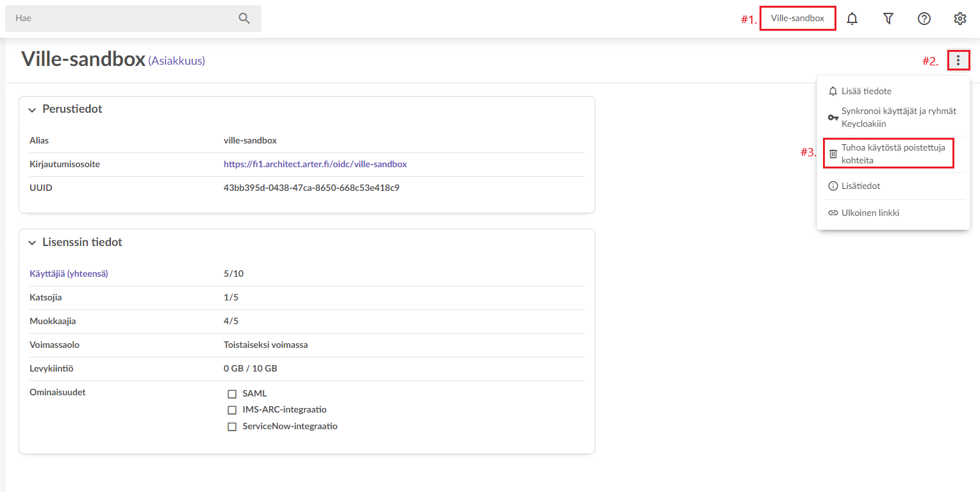Open the help question mark icon
Image resolution: width=980 pixels, height=492 pixels.
(924, 19)
